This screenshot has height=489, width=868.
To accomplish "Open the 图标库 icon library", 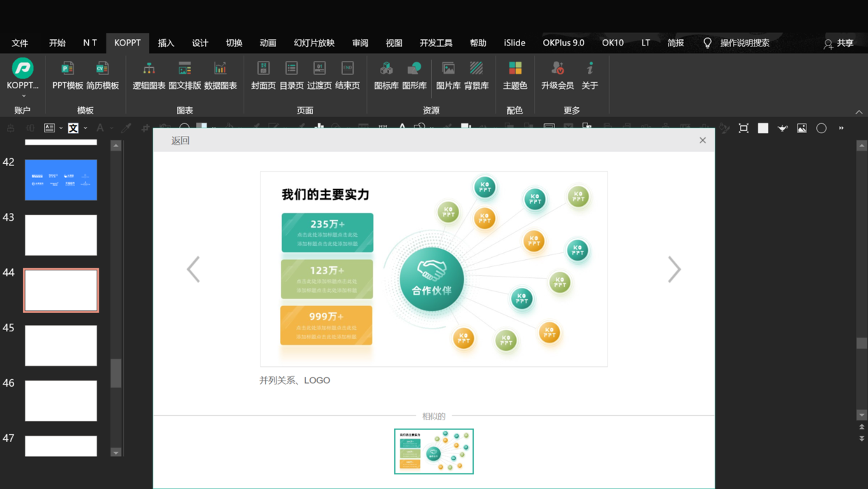I will (x=386, y=75).
